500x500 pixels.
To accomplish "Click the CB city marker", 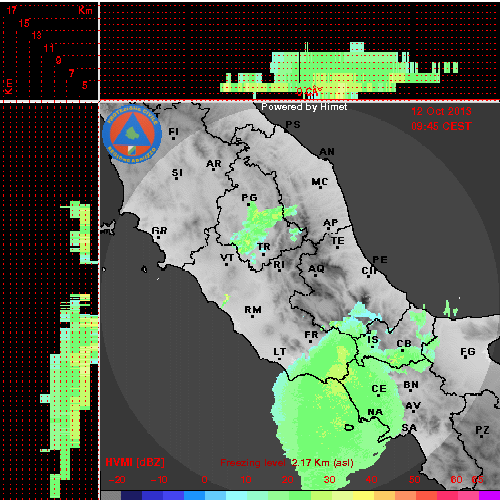I will pos(402,350).
